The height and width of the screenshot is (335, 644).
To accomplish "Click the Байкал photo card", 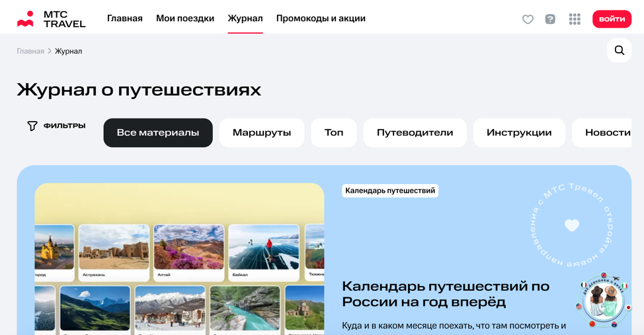I will [264, 252].
